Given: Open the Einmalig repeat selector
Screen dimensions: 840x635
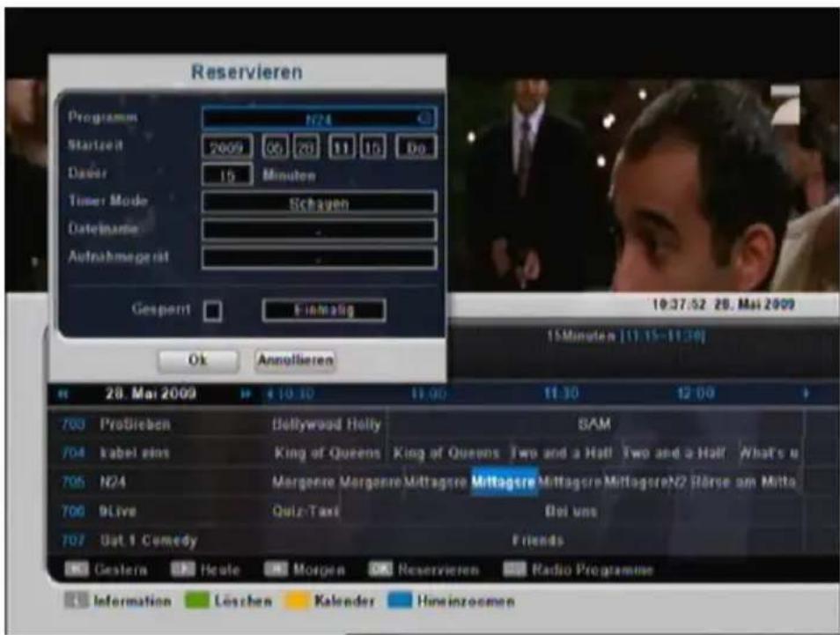Looking at the screenshot, I should coord(324,310).
